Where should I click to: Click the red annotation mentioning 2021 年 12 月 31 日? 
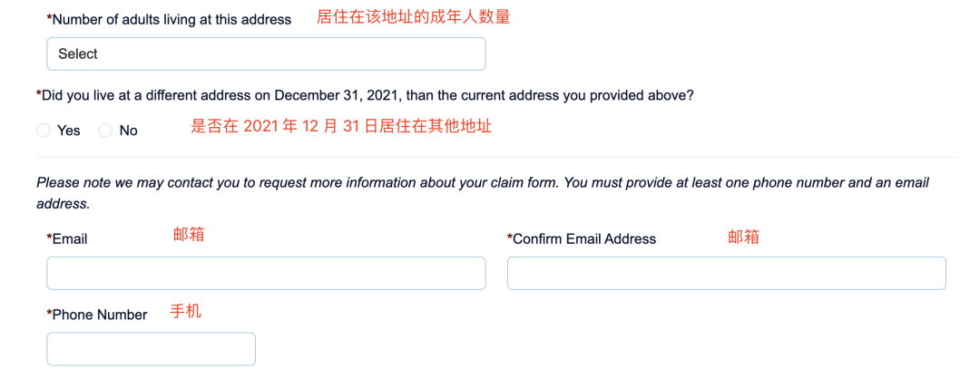pyautogui.click(x=341, y=127)
